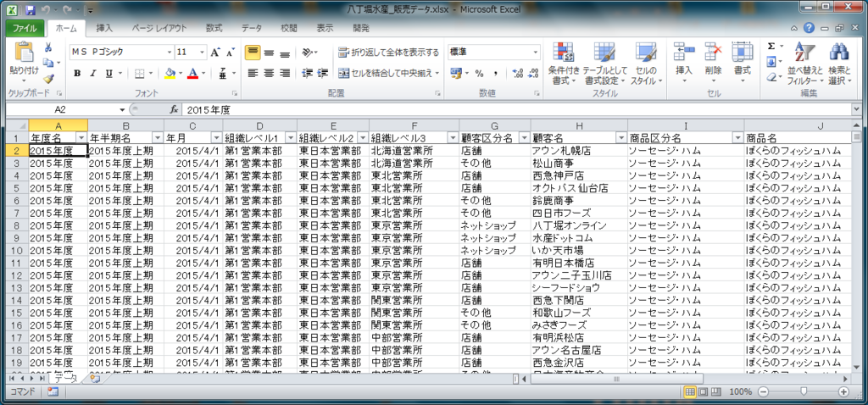Switch to the データ ribbon tab
Image resolution: width=868 pixels, height=405 pixels.
click(x=252, y=28)
